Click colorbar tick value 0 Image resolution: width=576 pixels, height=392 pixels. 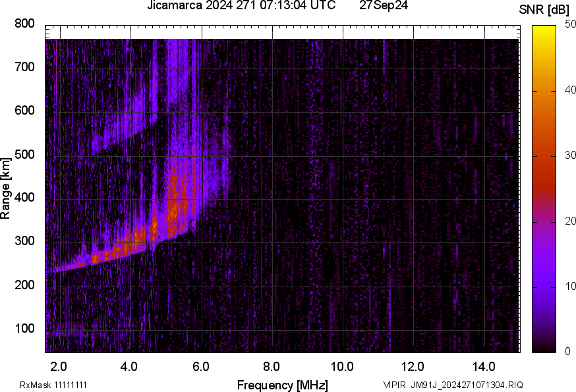click(x=567, y=352)
